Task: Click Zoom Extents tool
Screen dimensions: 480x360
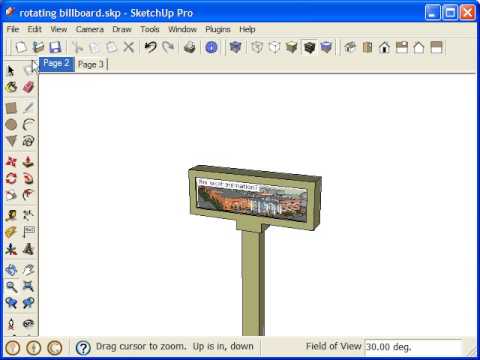Action: tap(29, 286)
